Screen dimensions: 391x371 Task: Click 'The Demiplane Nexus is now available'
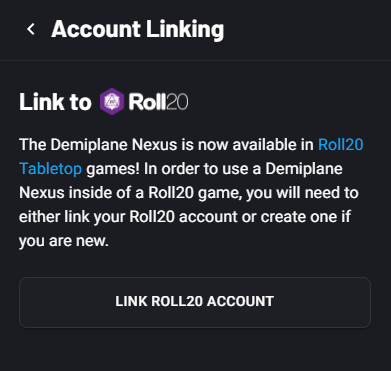point(166,145)
